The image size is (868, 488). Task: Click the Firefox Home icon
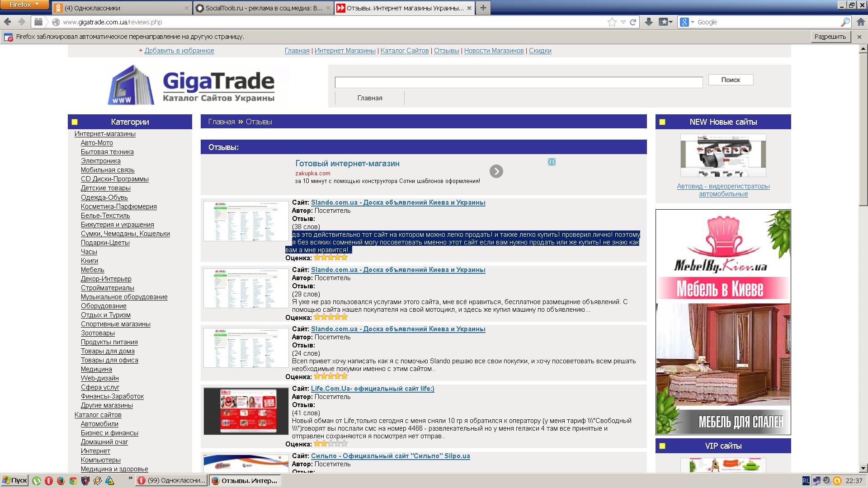pos(860,22)
